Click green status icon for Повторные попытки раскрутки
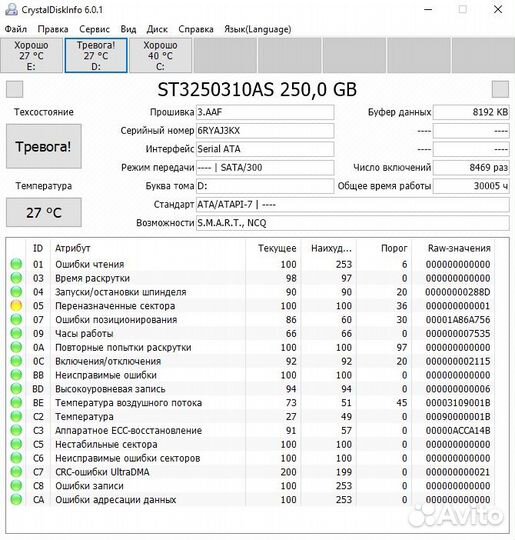This screenshot has height=540, width=515. [16, 347]
